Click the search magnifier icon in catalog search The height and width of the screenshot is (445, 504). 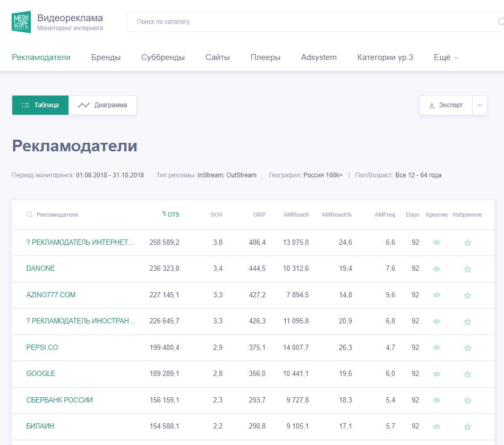(x=500, y=22)
